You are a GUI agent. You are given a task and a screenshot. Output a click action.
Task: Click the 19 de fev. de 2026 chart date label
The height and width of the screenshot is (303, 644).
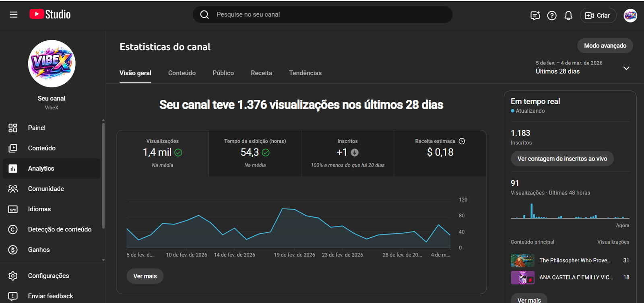[x=294, y=255]
